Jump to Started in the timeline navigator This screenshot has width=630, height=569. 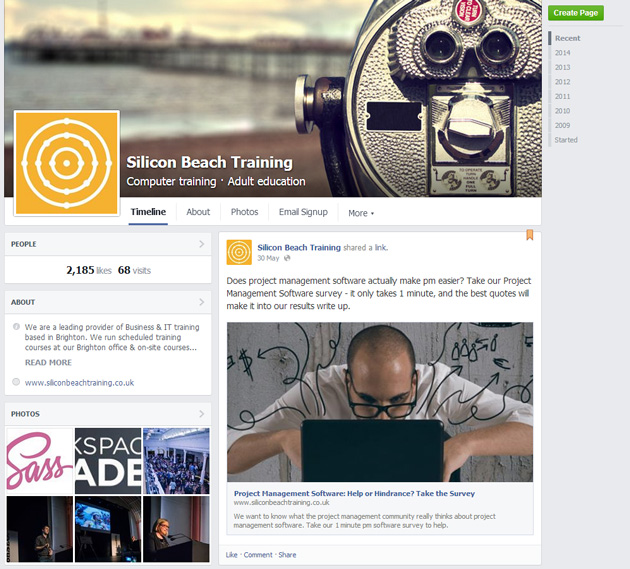coord(566,140)
